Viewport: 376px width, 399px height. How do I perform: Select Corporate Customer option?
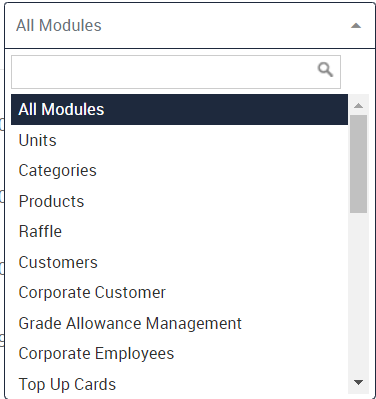(x=179, y=292)
